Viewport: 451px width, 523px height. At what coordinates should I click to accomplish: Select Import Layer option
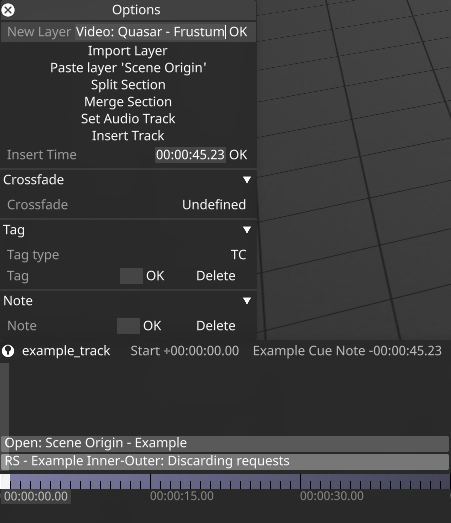tap(128, 51)
